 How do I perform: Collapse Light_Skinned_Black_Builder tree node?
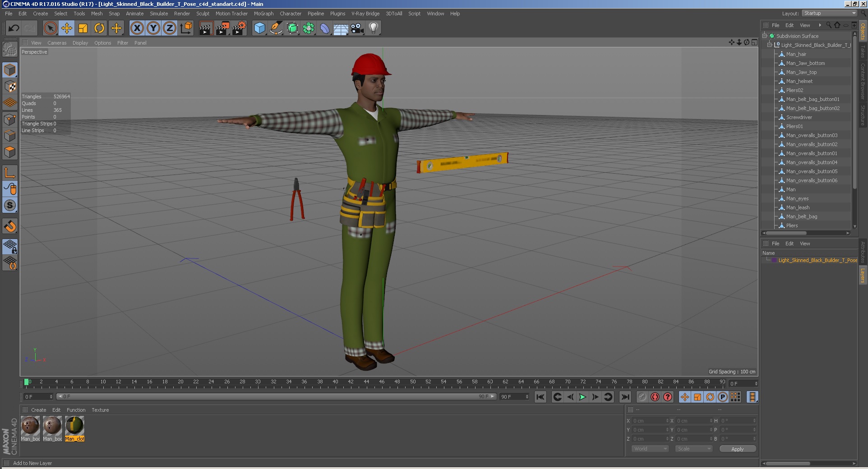[x=770, y=45]
